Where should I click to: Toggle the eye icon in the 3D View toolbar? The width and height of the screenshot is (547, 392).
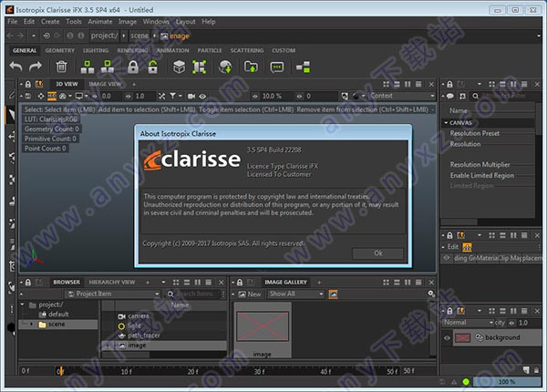[x=202, y=97]
